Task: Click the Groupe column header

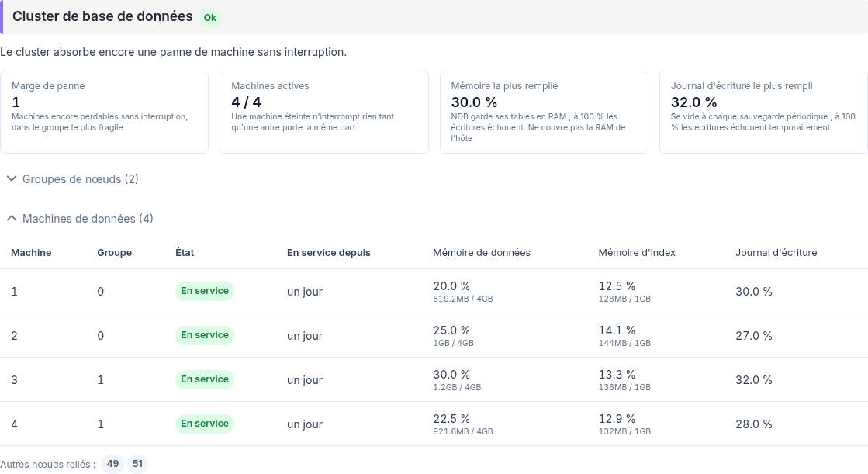Action: [115, 252]
